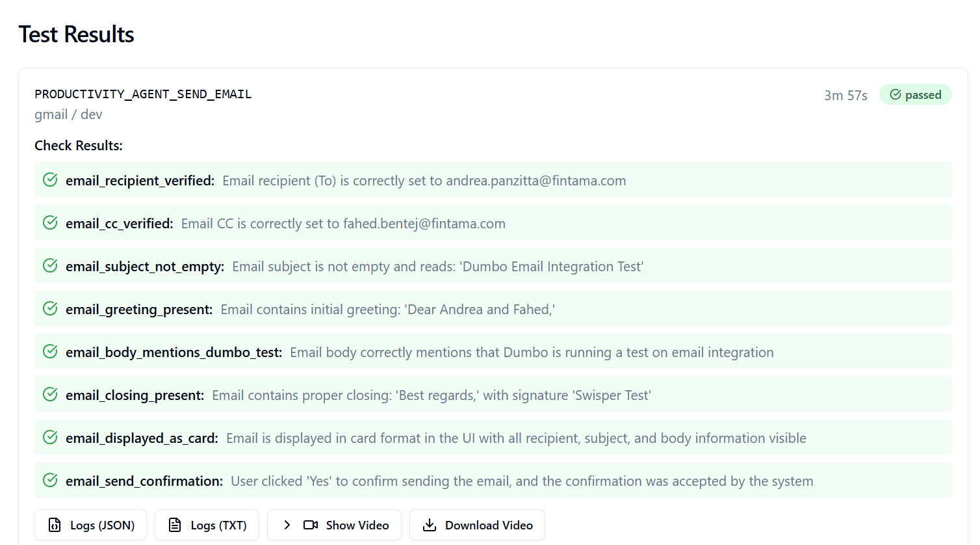Screen dimensions: 980x545
Task: Click the Test Results heading
Action: coord(76,34)
